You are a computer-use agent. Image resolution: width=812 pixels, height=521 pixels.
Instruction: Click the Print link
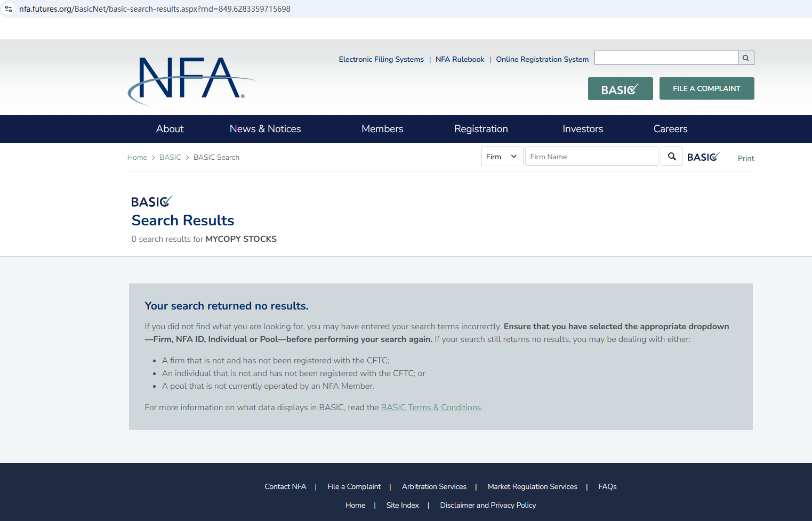click(x=746, y=158)
